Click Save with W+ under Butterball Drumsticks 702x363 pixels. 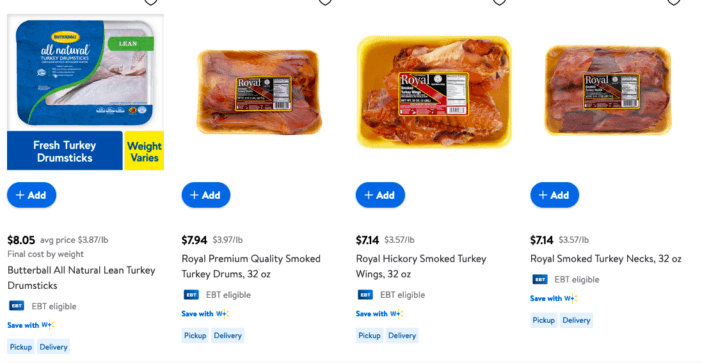click(31, 325)
